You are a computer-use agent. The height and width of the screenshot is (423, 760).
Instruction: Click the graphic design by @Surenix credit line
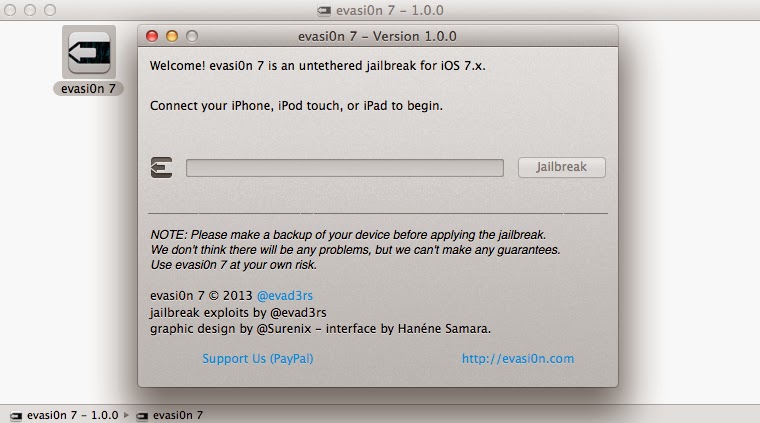(320, 329)
